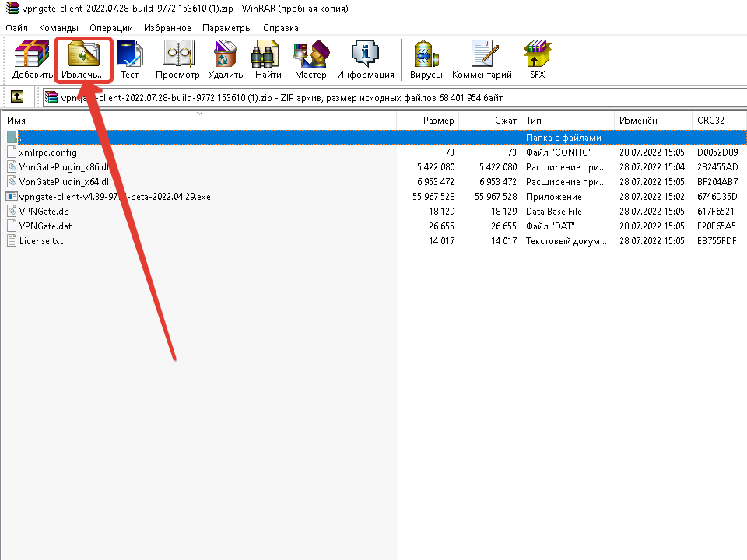The height and width of the screenshot is (560, 747).
Task: Click size value 14 017 in Размер column
Action: tap(442, 241)
